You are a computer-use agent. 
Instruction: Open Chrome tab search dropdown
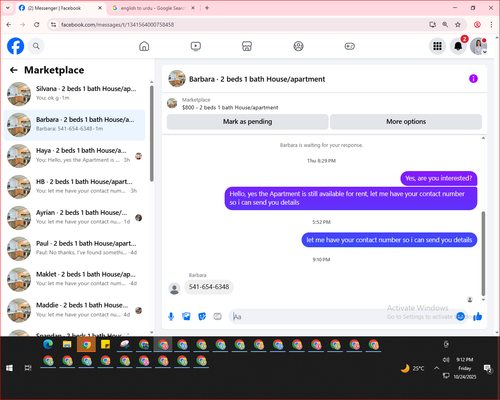click(x=8, y=8)
